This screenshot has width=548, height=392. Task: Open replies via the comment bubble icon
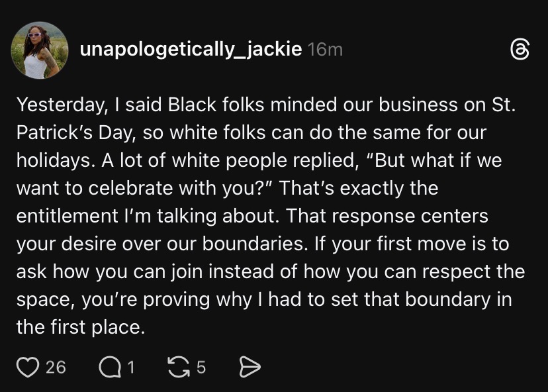(110, 367)
